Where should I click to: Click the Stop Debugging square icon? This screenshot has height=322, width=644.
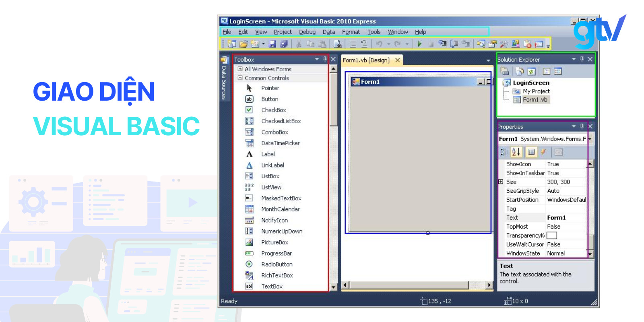(431, 44)
